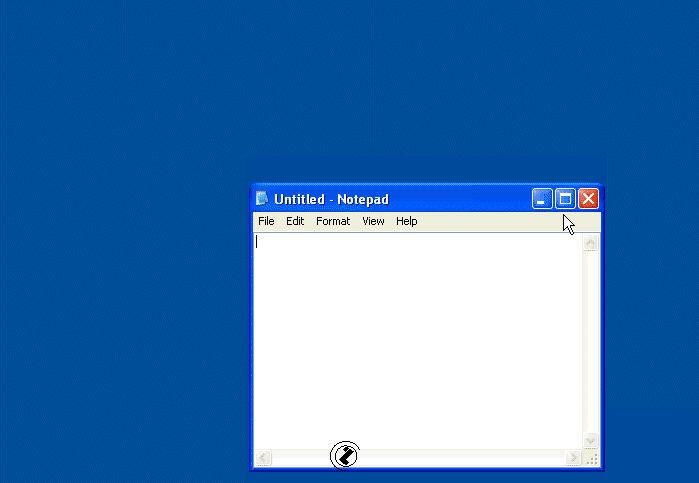
Task: Open the View menu
Action: click(373, 221)
